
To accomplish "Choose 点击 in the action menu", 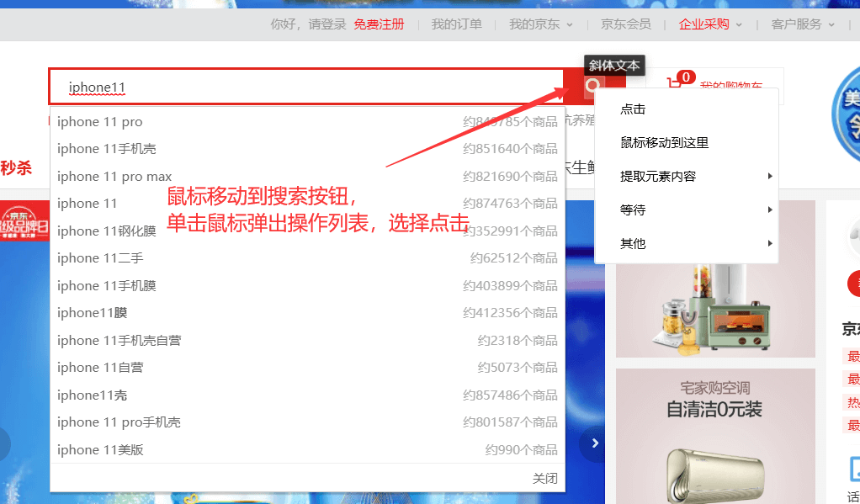I will click(686, 109).
